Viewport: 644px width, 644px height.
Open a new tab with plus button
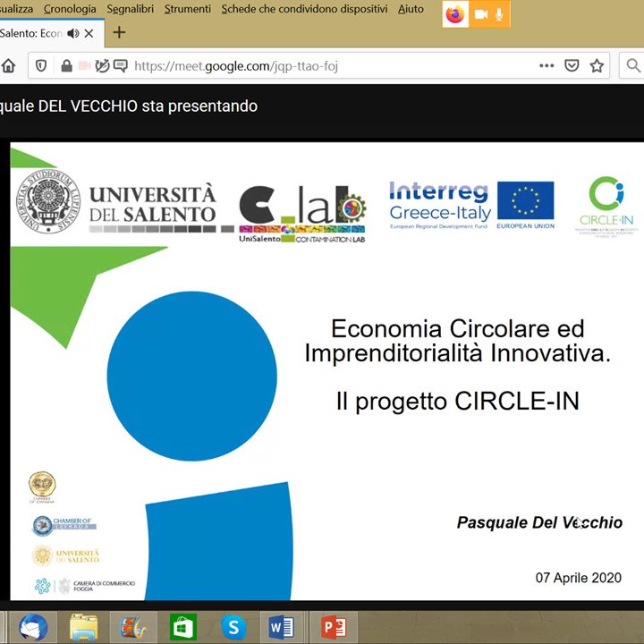tap(119, 32)
